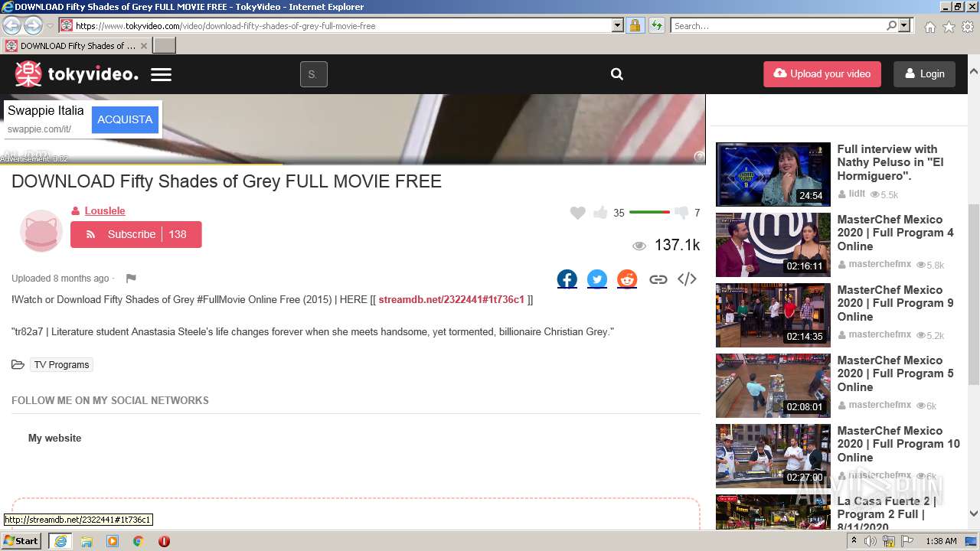This screenshot has width=980, height=551.
Task: Click the IE Home icon
Action: (929, 27)
